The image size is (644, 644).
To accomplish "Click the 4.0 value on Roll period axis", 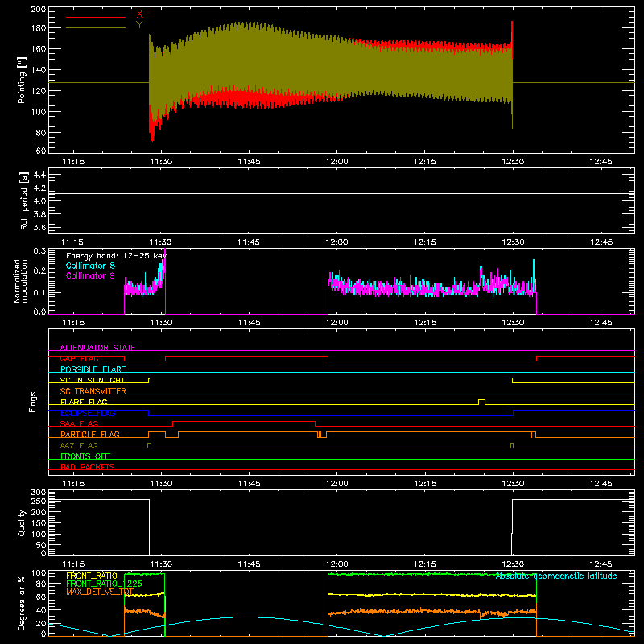I will [x=39, y=200].
